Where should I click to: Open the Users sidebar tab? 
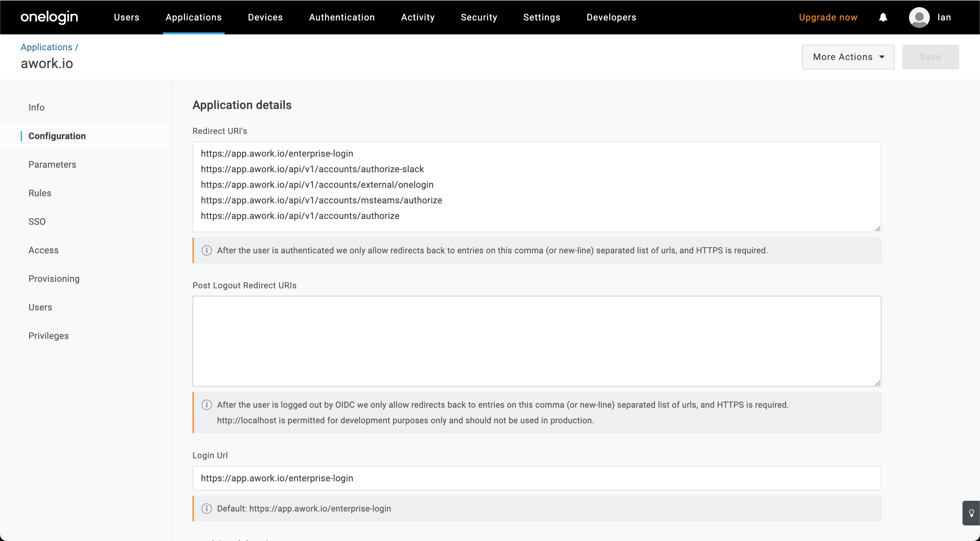pyautogui.click(x=40, y=307)
